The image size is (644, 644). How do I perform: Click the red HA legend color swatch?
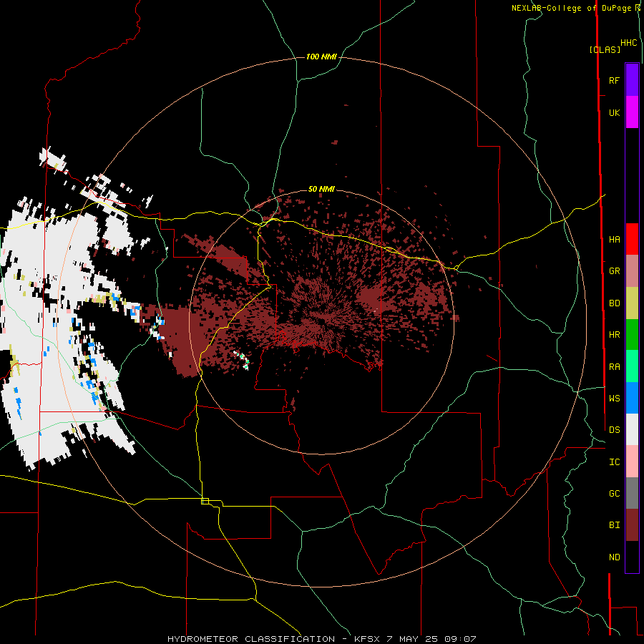(x=632, y=239)
